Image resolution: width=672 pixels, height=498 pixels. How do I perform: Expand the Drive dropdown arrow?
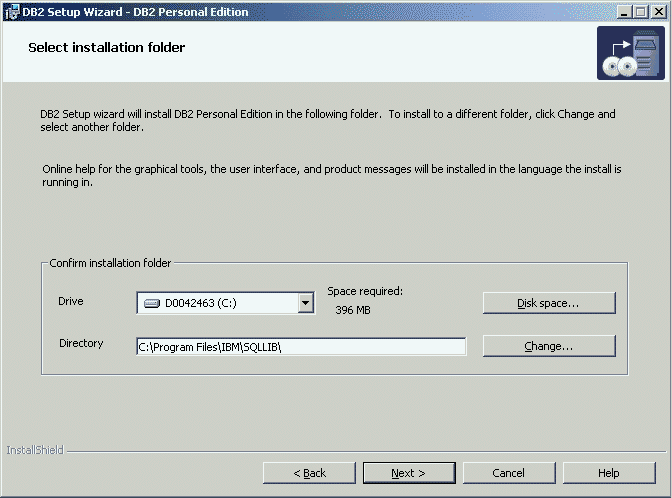(306, 303)
